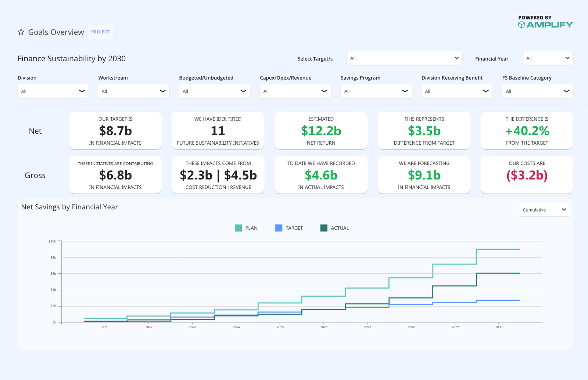
Task: Open the Budgeted/Unbudgeted dropdown
Action: pos(214,91)
